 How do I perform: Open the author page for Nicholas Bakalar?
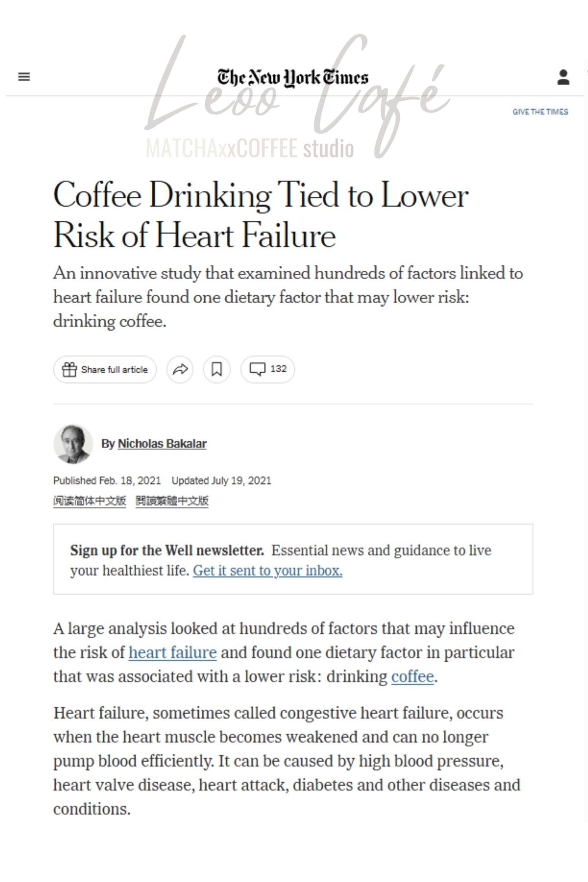point(163,443)
